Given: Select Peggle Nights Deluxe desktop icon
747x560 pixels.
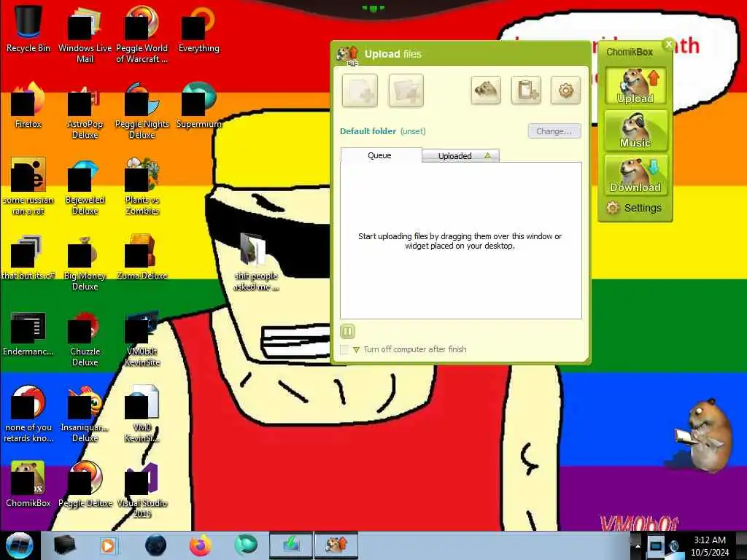Looking at the screenshot, I should 142,111.
